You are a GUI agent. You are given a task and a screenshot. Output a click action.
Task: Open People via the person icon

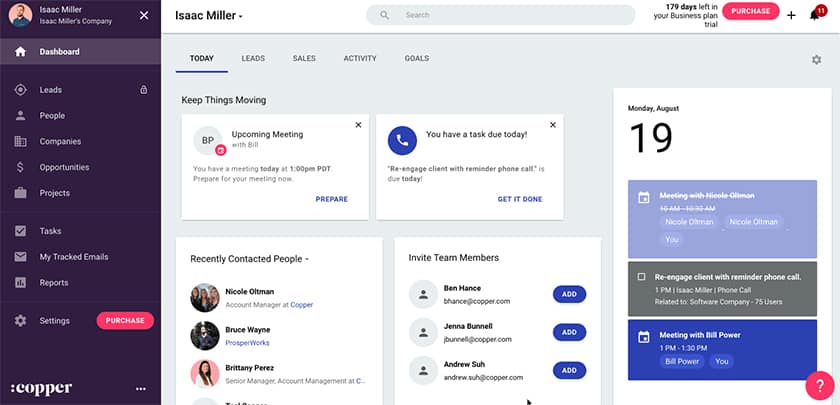[x=20, y=116]
